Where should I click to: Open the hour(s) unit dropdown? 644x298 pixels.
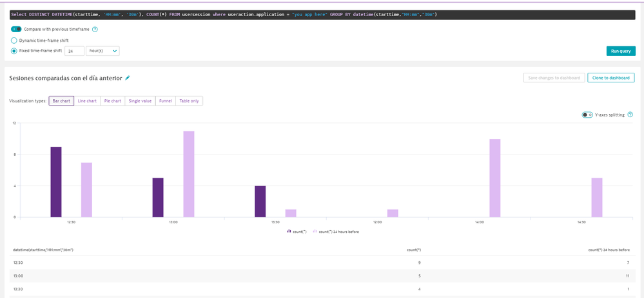(102, 51)
